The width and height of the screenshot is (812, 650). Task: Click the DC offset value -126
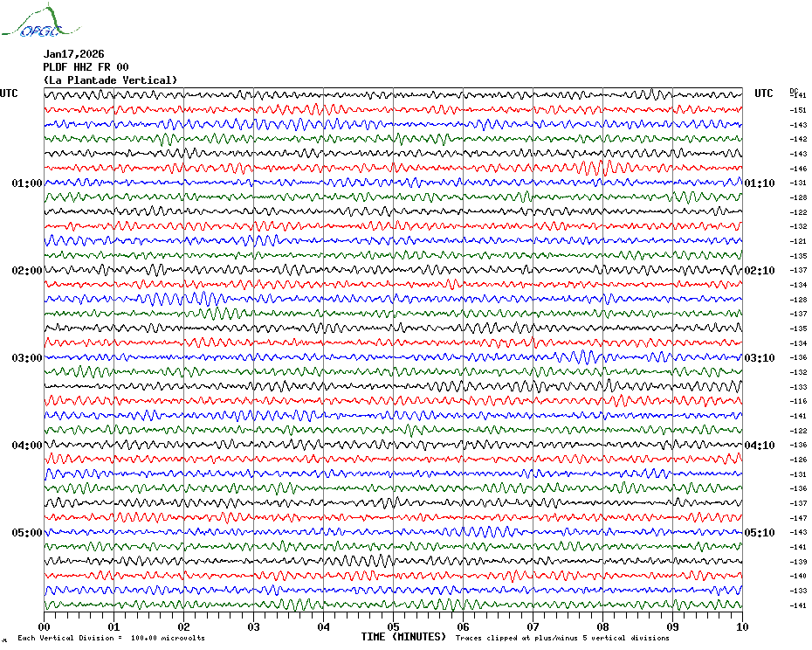(798, 460)
